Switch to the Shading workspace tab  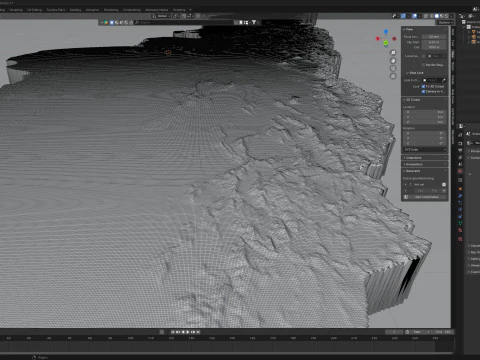point(75,10)
